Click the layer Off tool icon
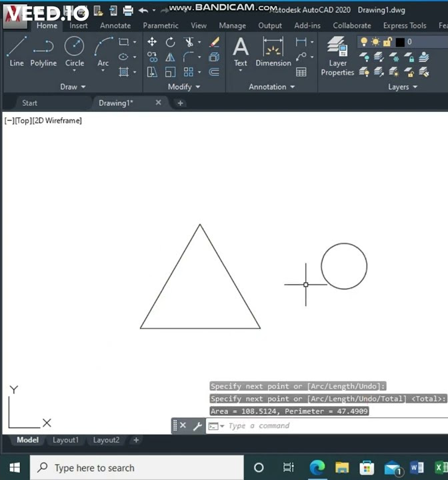 pyautogui.click(x=364, y=57)
